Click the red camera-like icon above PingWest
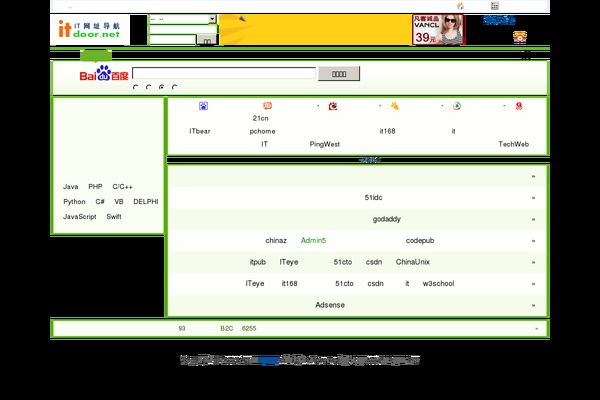Viewport: 600px width, 400px height. [333, 106]
